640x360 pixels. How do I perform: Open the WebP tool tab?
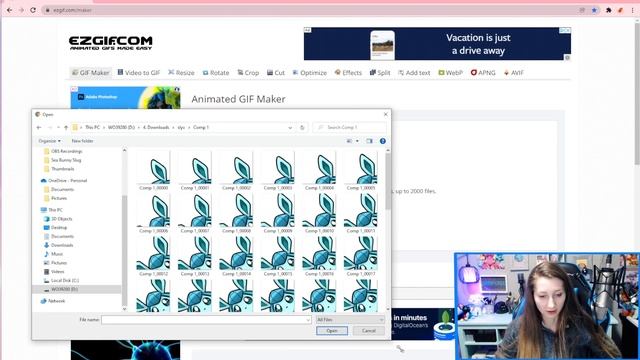pos(451,73)
